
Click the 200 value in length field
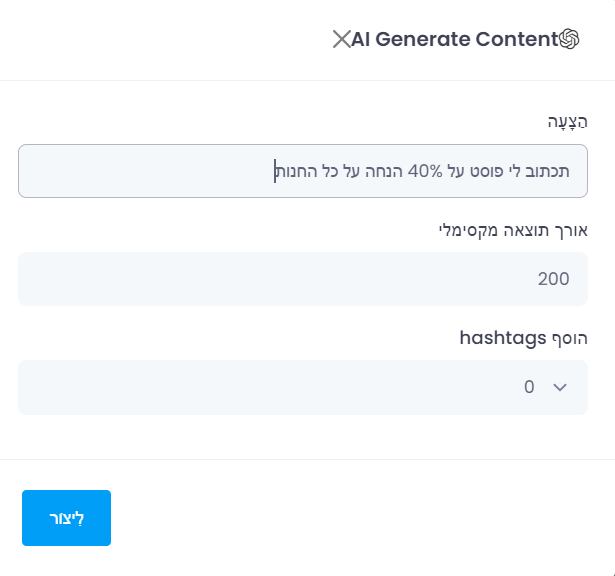coord(553,279)
